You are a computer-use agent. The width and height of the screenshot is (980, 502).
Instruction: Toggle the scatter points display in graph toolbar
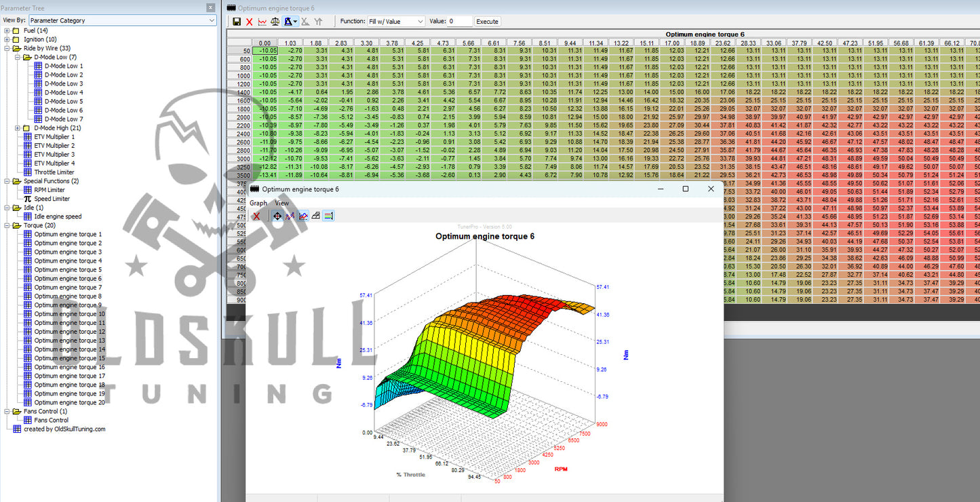(290, 216)
